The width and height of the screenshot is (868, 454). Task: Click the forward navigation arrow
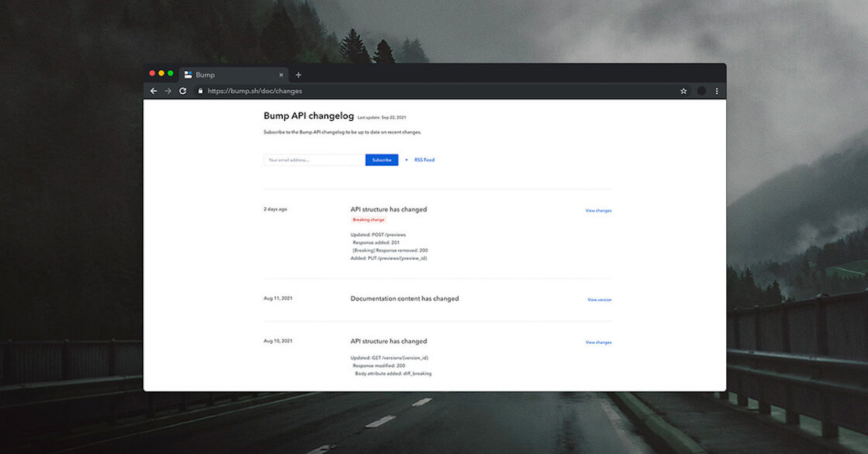click(168, 91)
